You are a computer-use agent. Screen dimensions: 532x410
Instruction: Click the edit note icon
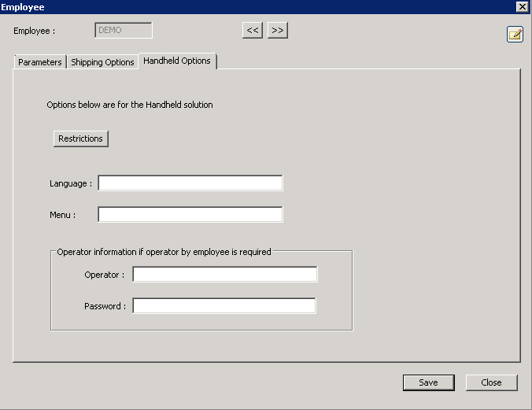click(x=515, y=34)
